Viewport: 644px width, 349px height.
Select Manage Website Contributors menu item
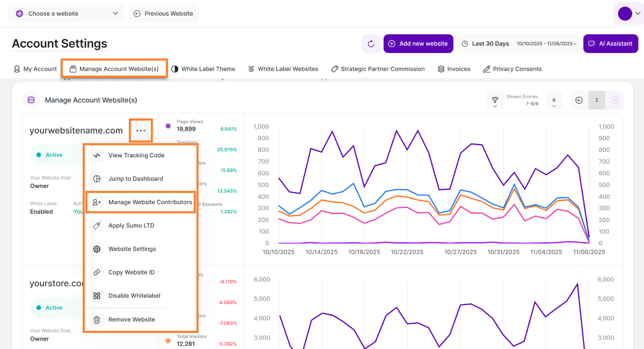(150, 202)
